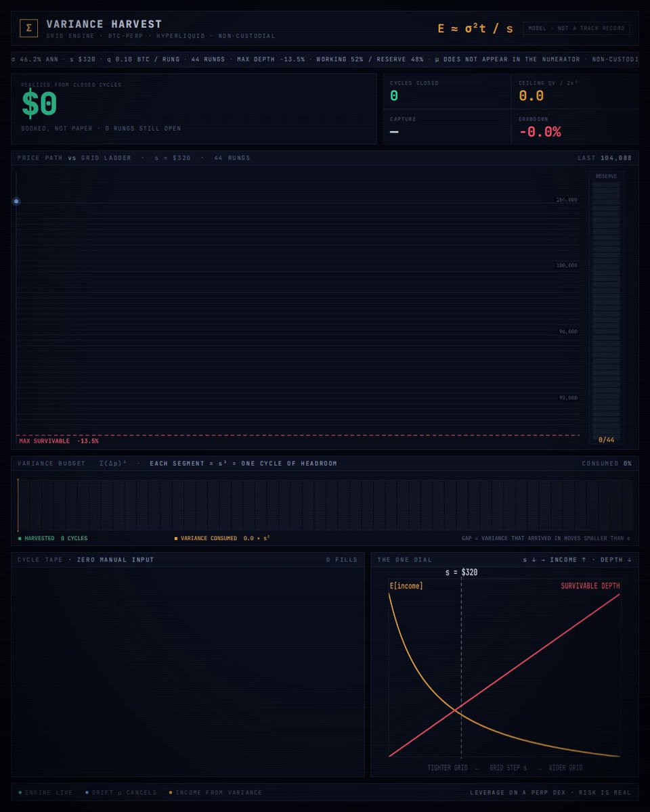
Task: Click the Cycles Closed value 0
Action: coord(394,96)
